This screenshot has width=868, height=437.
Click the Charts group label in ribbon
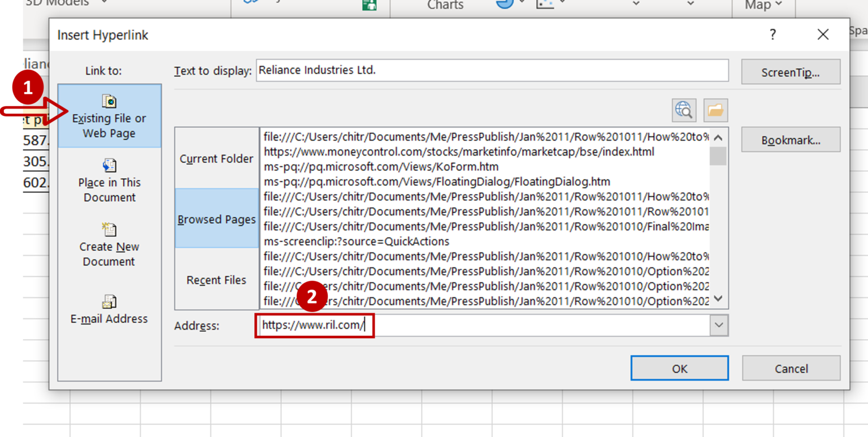(x=445, y=5)
